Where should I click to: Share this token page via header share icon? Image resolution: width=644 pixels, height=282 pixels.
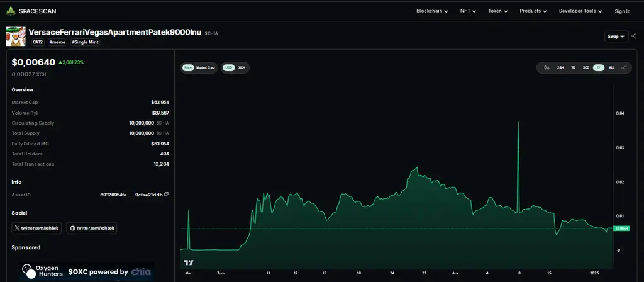point(634,36)
